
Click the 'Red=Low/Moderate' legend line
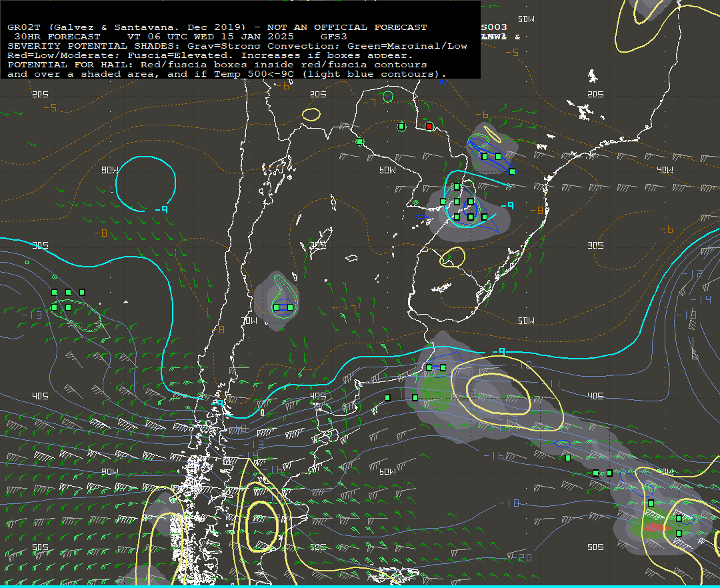210,55
